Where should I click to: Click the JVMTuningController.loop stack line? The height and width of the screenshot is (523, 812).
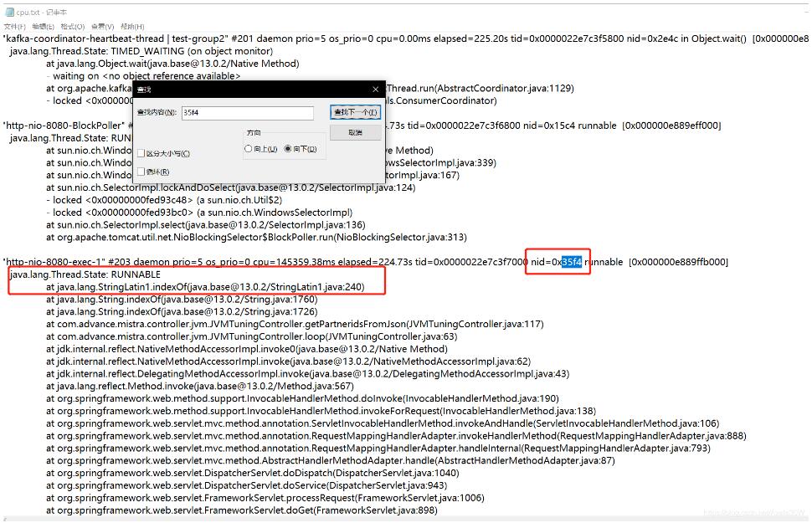coord(252,336)
